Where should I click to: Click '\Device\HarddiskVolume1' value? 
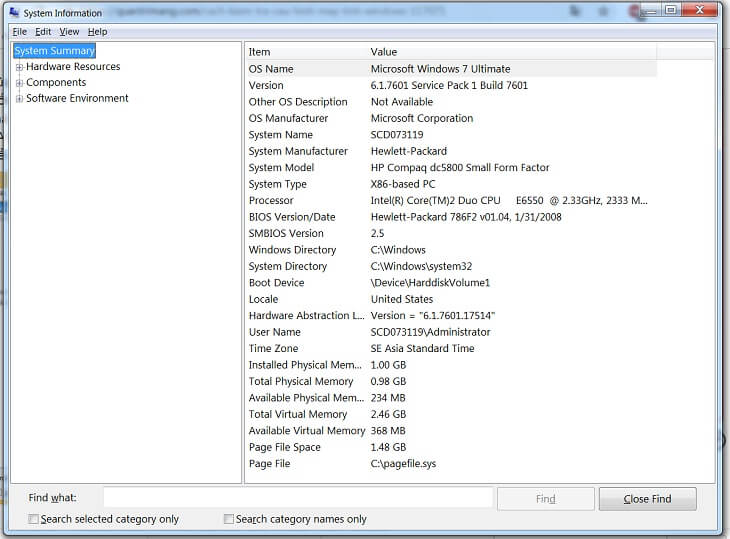tap(430, 283)
